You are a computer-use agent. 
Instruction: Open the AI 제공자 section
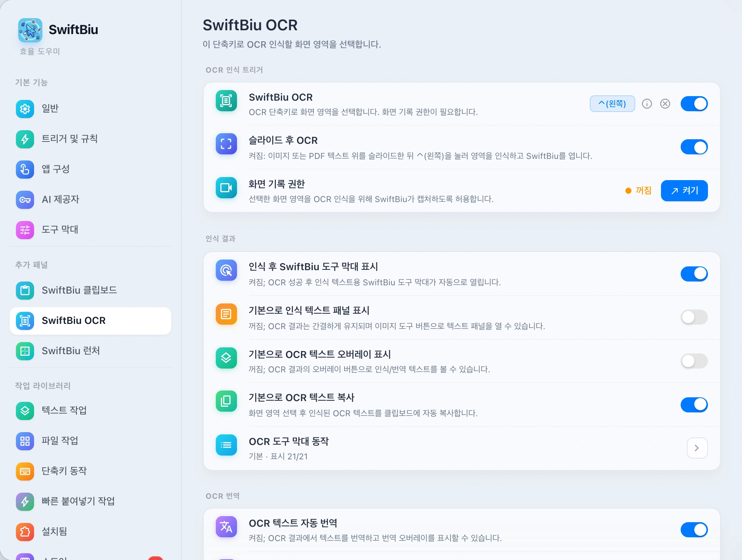90,200
